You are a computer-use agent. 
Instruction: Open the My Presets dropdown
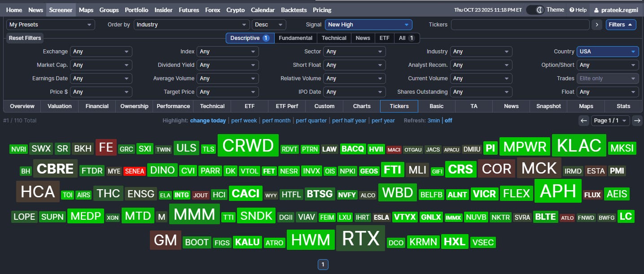click(51, 25)
